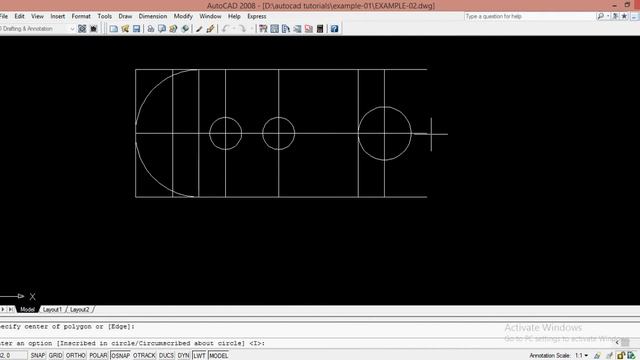Click the Plot printer icon
The image size is (640, 360).
tap(151, 29)
